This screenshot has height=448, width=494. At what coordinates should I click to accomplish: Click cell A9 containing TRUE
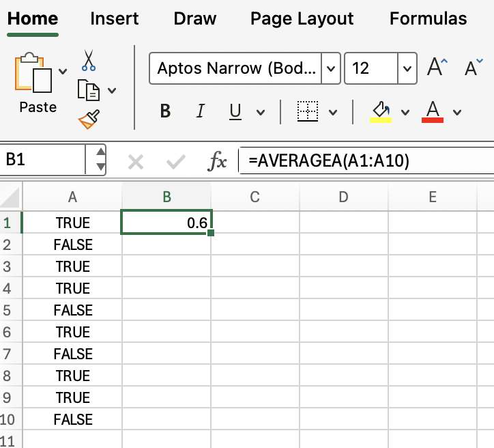(72, 397)
